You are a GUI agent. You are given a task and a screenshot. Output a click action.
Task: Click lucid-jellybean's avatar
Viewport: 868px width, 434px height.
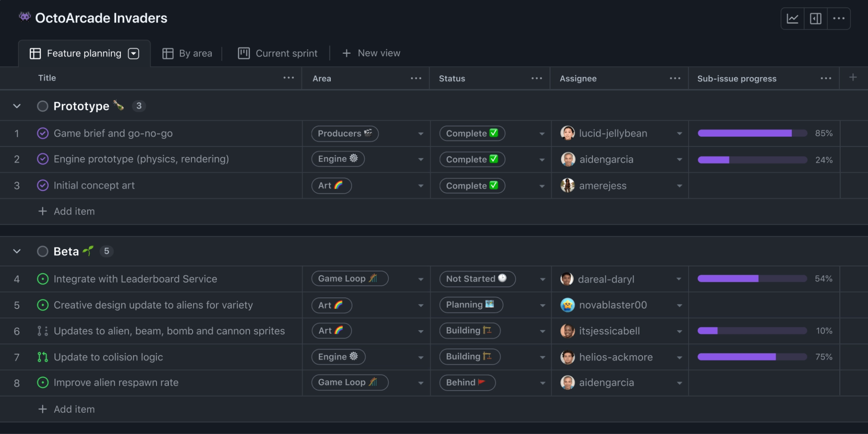pos(568,133)
